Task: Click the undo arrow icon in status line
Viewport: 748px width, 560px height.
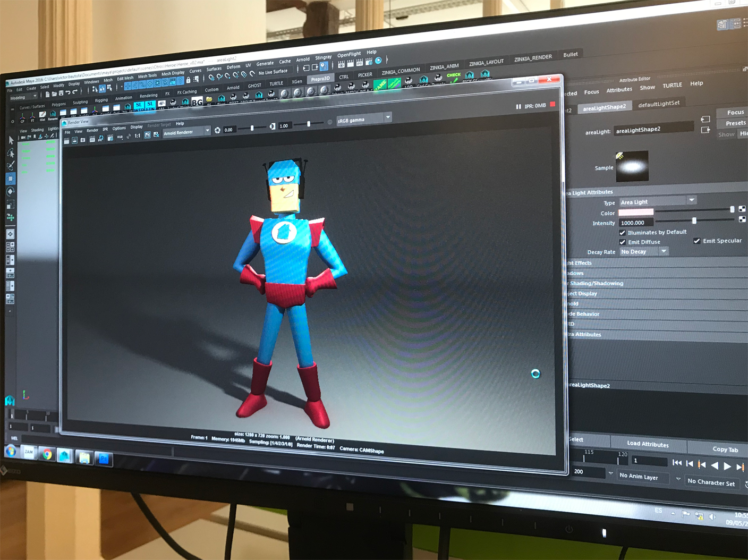Action: (68, 93)
